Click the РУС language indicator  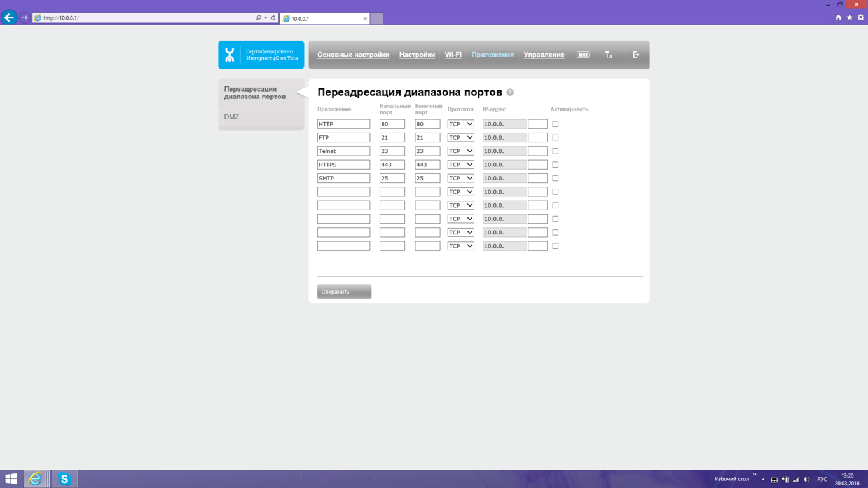(822, 480)
